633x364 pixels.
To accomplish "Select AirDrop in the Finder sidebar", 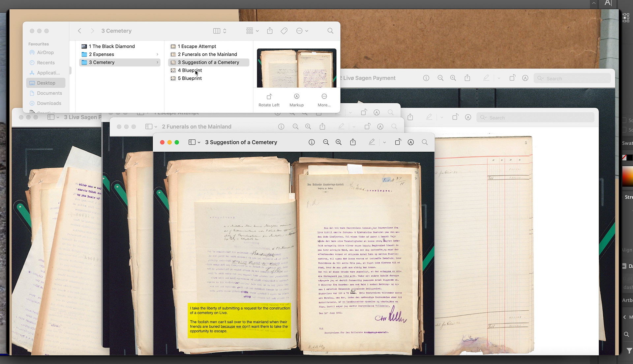I will [45, 53].
